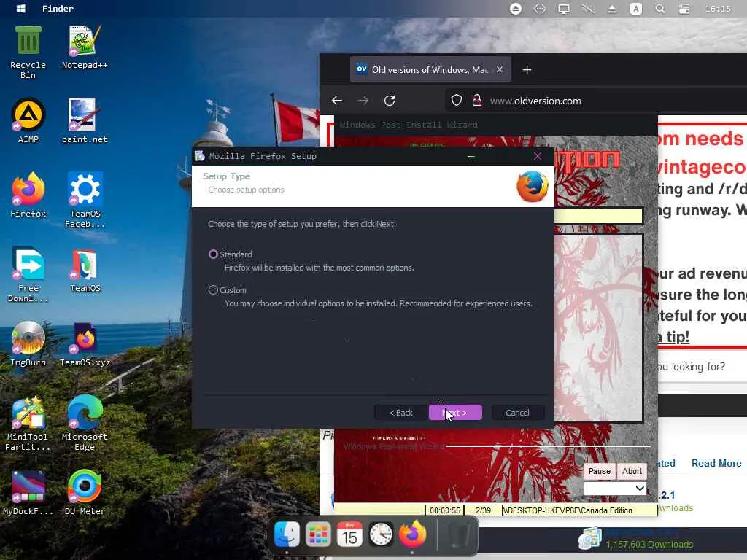Screen dimensions: 747x560
Task: Open the Firefox desktop shortcut
Action: point(28,195)
